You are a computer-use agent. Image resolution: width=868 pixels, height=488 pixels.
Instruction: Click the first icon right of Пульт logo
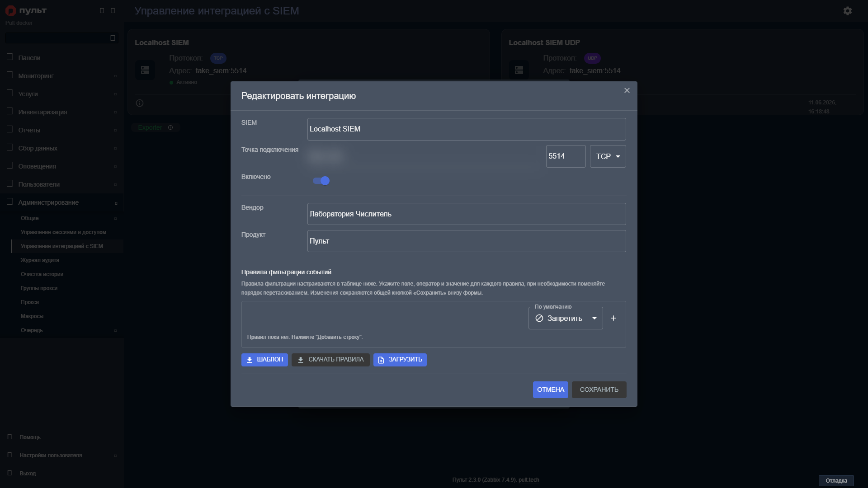tap(102, 11)
